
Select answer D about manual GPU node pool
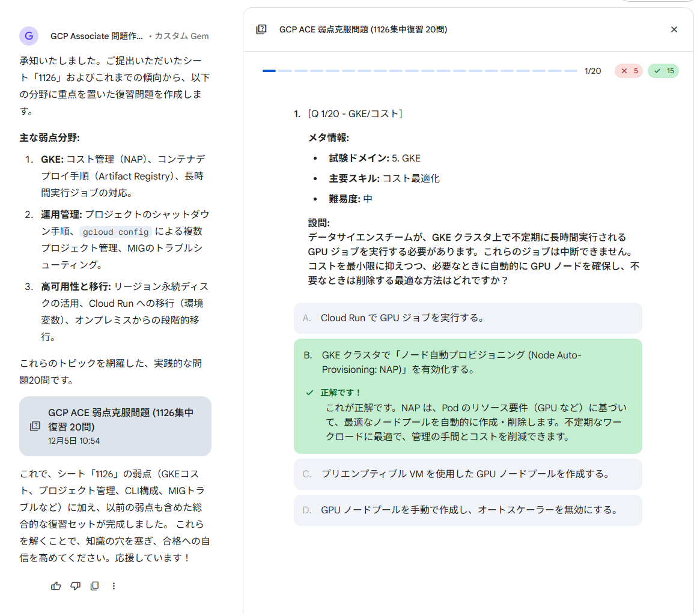(x=467, y=510)
